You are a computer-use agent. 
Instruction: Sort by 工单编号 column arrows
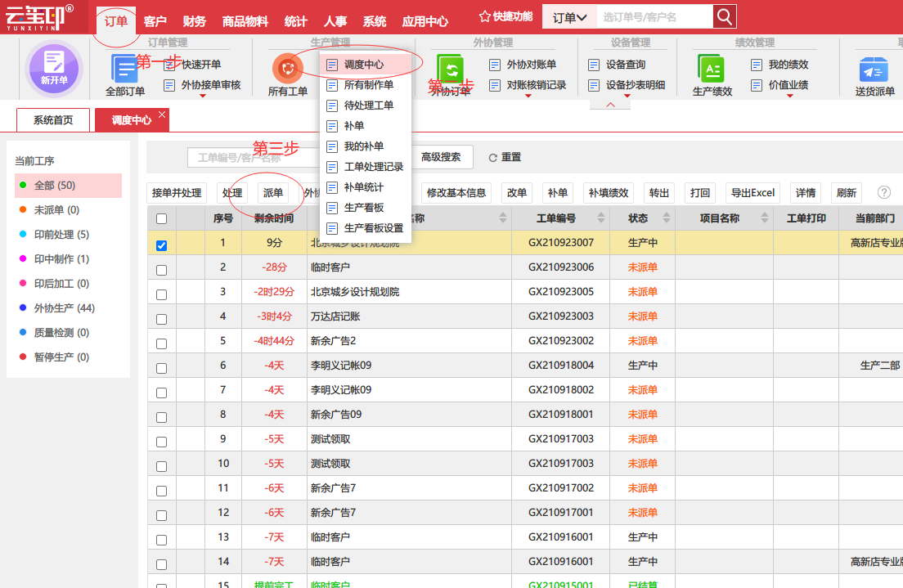coord(600,218)
